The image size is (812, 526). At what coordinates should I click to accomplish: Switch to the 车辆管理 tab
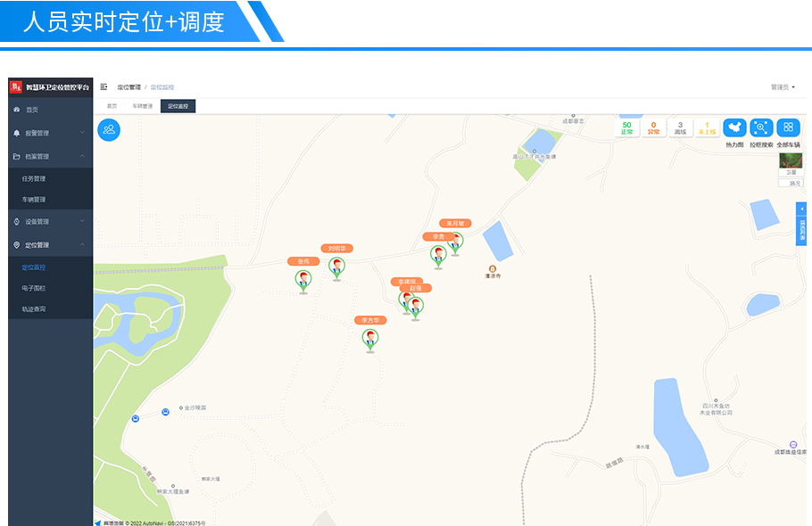(143, 106)
